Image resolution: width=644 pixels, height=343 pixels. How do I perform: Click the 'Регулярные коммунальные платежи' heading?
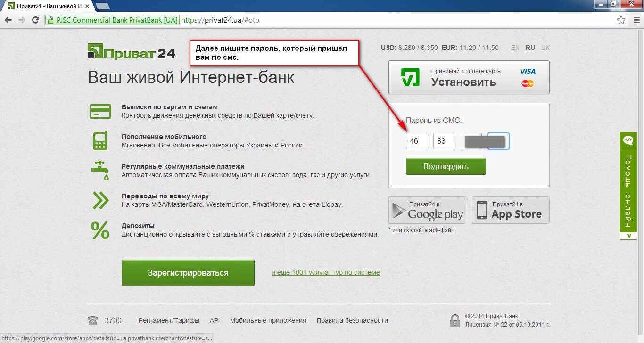click(183, 166)
